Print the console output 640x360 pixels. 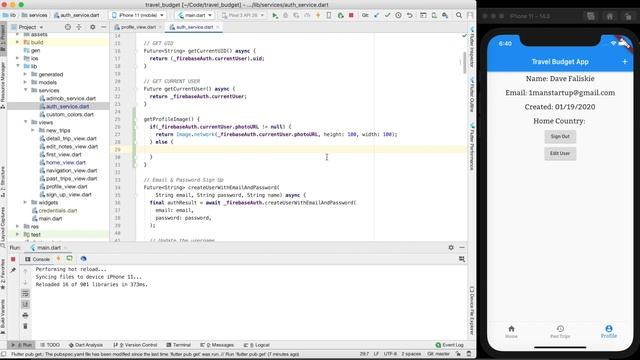pyautogui.click(x=25, y=316)
